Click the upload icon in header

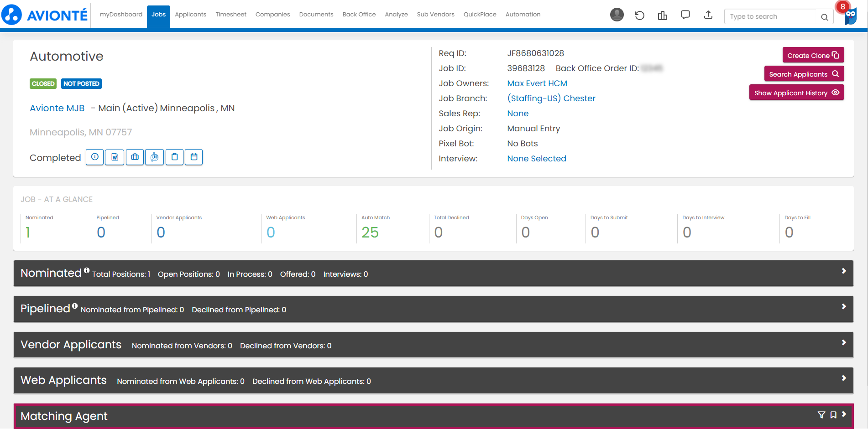click(x=708, y=15)
